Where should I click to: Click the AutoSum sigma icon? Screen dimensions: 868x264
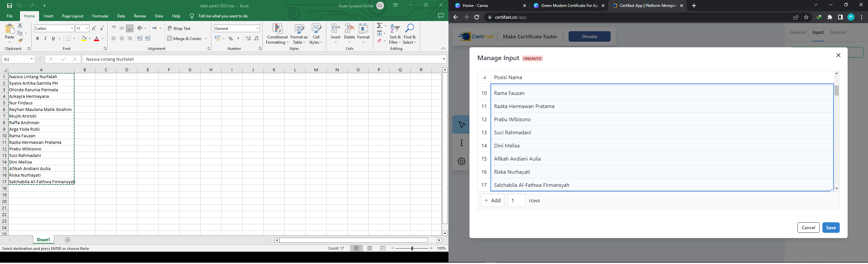(x=380, y=26)
